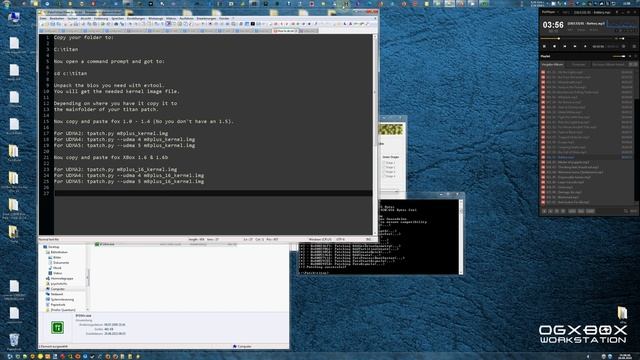The image size is (640, 360).
Task: Select the first playlist tab in media player
Action: click(x=553, y=64)
